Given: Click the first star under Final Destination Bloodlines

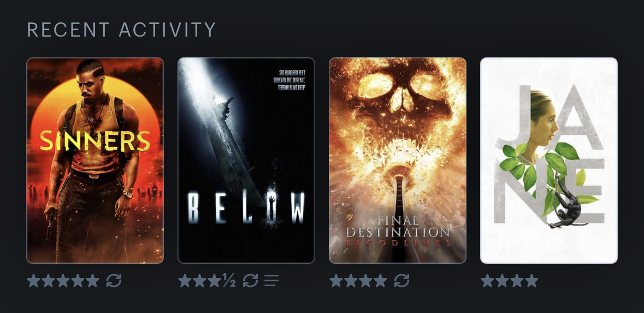Looking at the screenshot, I should coord(336,281).
